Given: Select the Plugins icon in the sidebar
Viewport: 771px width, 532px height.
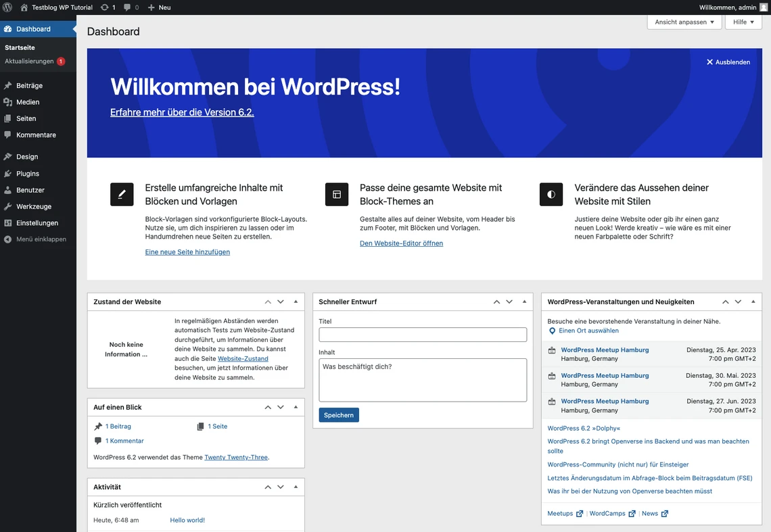Looking at the screenshot, I should pyautogui.click(x=7, y=173).
